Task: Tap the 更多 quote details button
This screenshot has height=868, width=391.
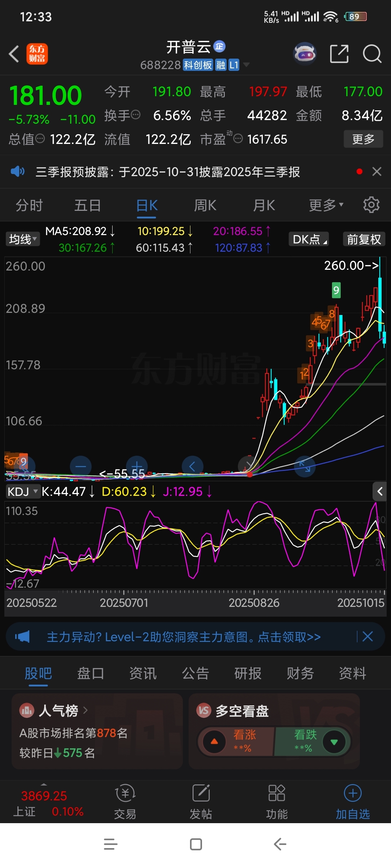Action: pyautogui.click(x=363, y=139)
